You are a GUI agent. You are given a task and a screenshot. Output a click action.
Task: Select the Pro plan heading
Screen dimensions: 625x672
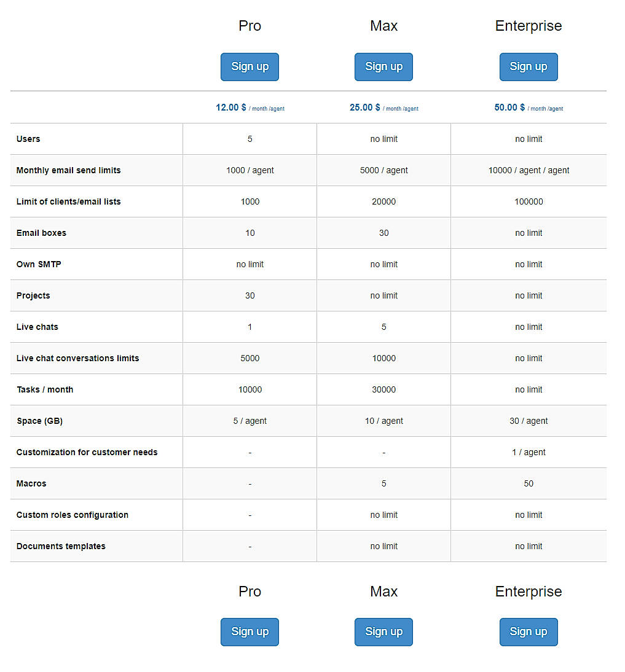click(x=250, y=26)
